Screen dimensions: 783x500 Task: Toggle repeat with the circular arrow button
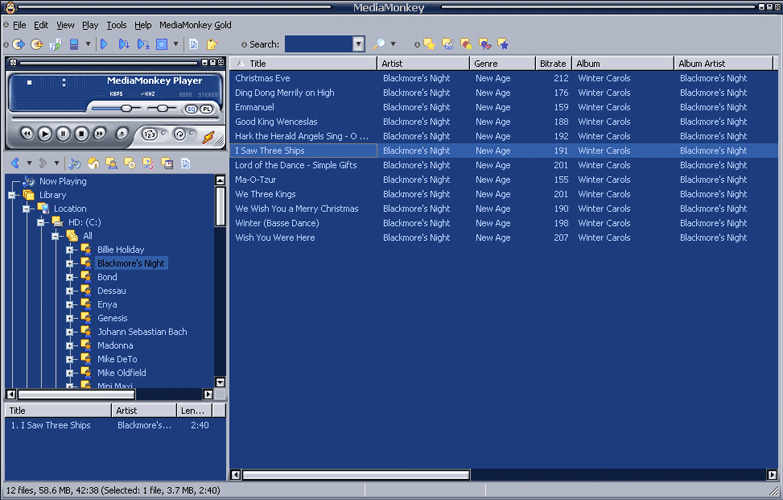pyautogui.click(x=180, y=134)
